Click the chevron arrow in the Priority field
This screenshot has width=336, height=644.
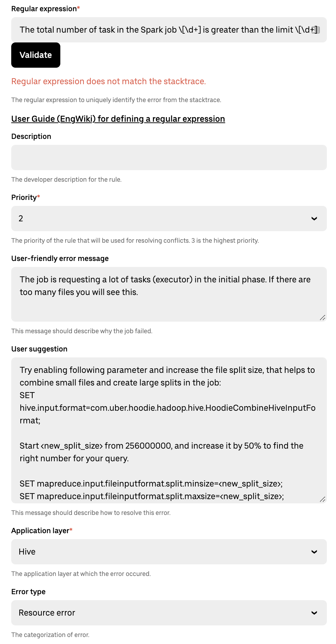tap(314, 219)
